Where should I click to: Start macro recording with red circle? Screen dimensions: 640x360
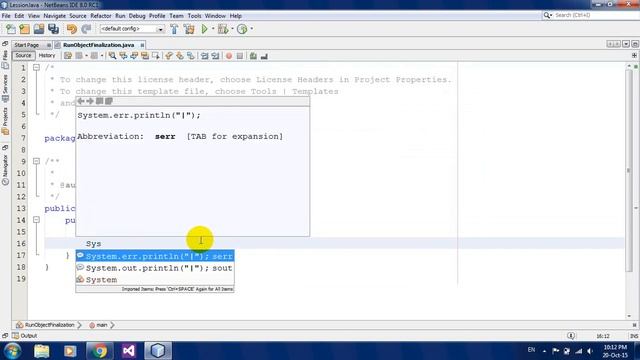229,56
